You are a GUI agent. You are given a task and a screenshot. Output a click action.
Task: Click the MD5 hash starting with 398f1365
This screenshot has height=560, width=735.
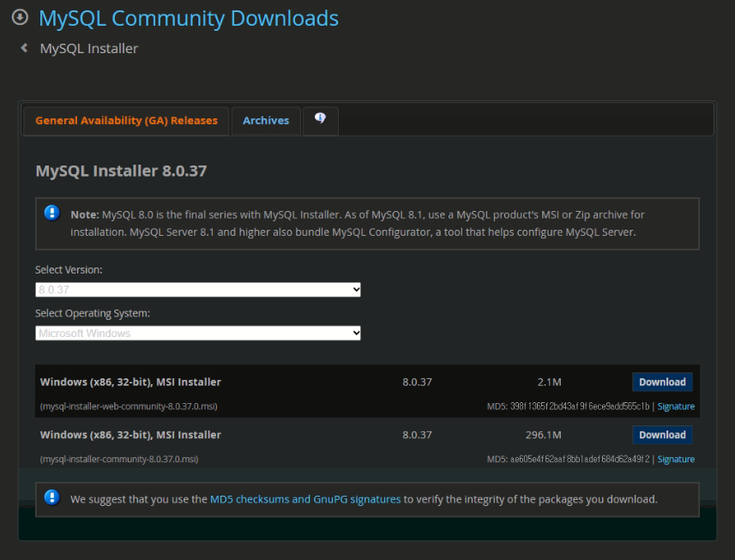pyautogui.click(x=580, y=406)
